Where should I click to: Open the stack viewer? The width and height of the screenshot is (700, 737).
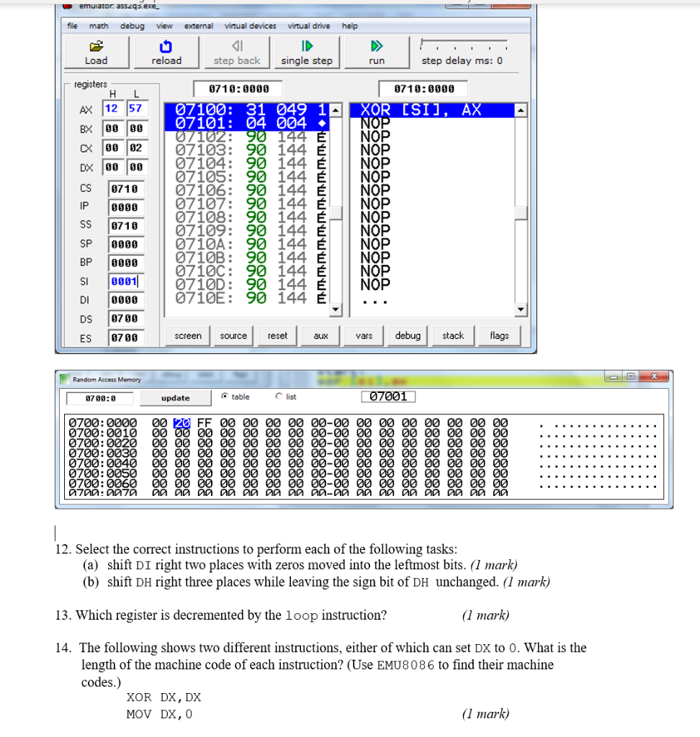(452, 335)
